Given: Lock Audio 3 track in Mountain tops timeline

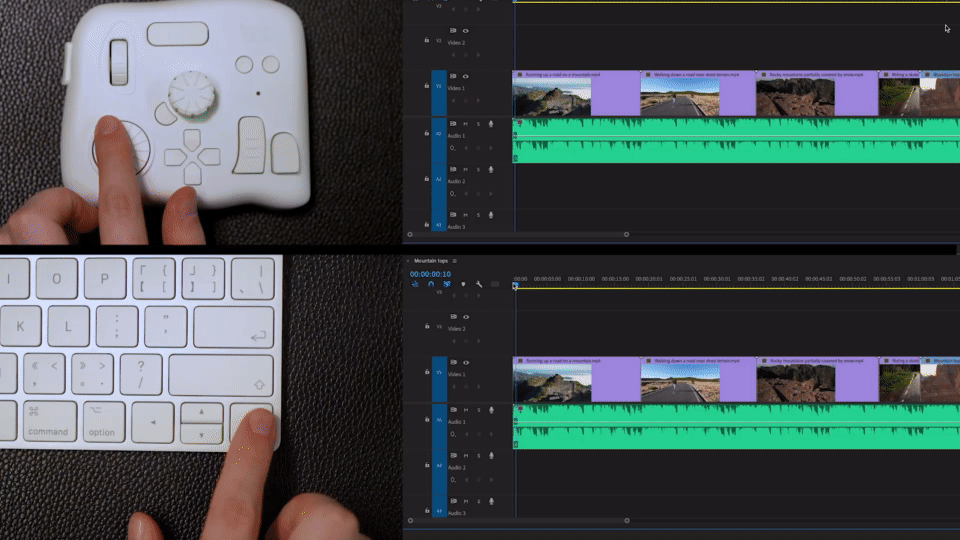Looking at the screenshot, I should [x=427, y=510].
